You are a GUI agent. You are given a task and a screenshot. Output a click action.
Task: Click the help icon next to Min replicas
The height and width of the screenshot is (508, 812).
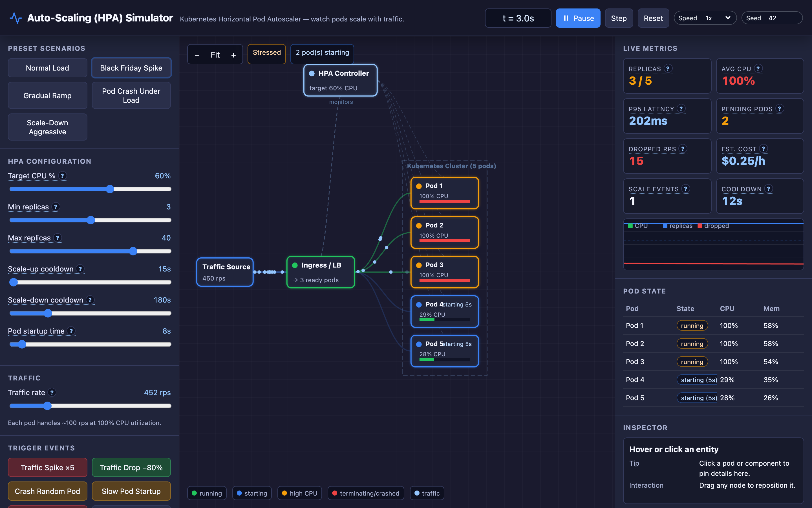(x=56, y=207)
